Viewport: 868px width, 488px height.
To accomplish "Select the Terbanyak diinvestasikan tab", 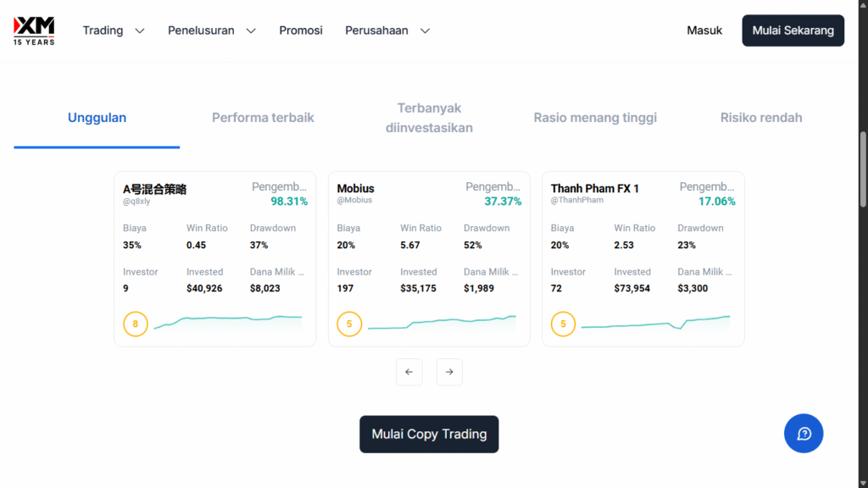I will [429, 118].
